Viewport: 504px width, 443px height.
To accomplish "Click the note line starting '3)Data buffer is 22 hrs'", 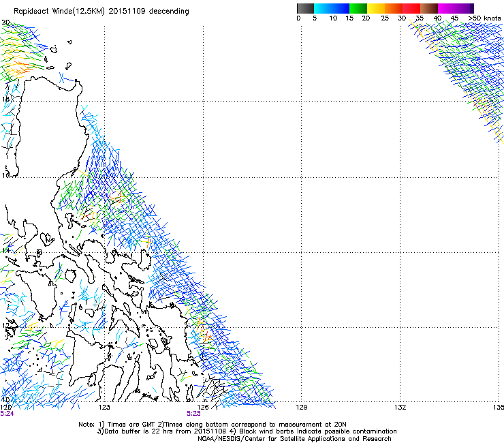I will pyautogui.click(x=247, y=431).
